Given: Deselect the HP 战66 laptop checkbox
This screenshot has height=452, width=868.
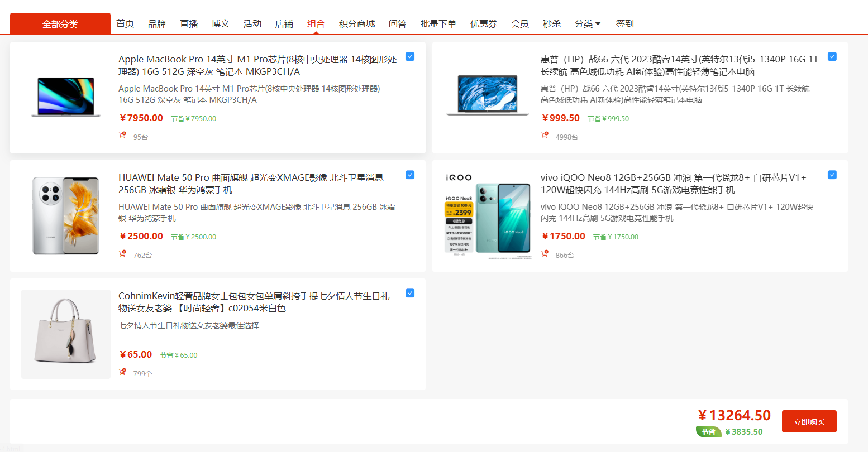Looking at the screenshot, I should point(832,56).
